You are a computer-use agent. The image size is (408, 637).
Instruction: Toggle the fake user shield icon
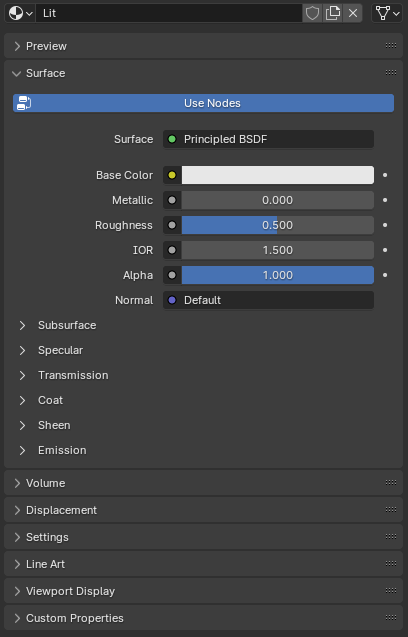[x=312, y=13]
